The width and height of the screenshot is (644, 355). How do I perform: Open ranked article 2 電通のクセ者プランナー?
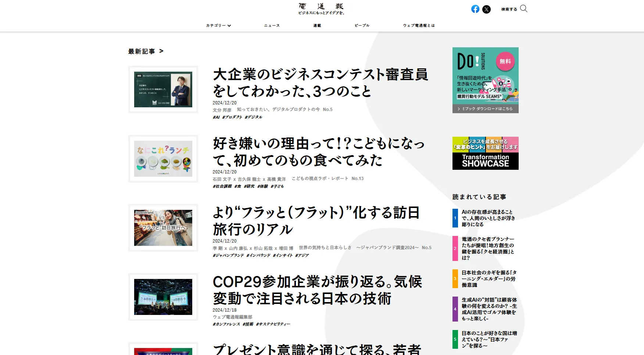(x=485, y=248)
